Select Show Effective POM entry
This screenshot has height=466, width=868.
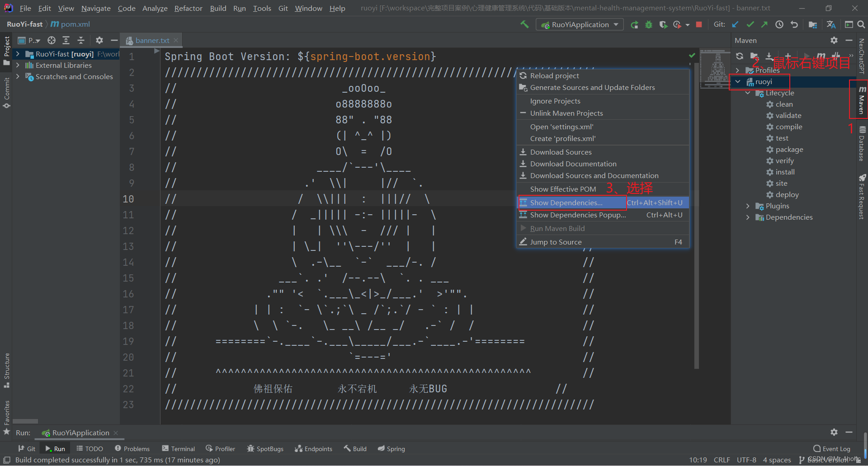pyautogui.click(x=603, y=189)
